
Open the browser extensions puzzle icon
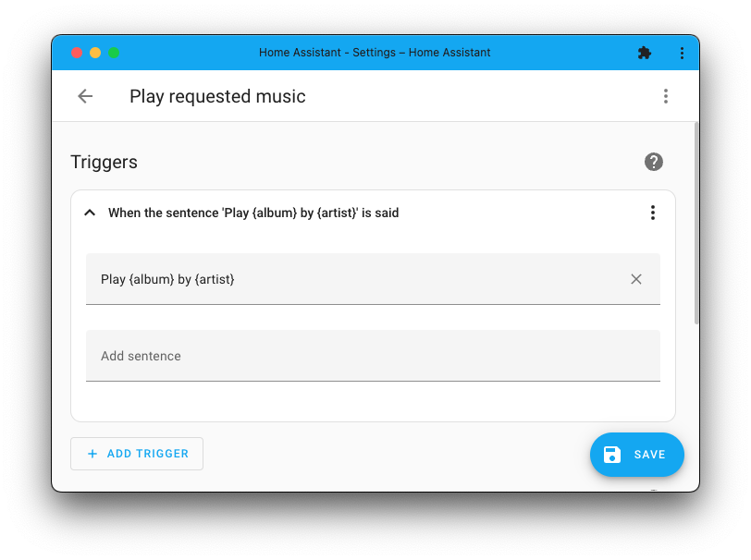pyautogui.click(x=645, y=53)
